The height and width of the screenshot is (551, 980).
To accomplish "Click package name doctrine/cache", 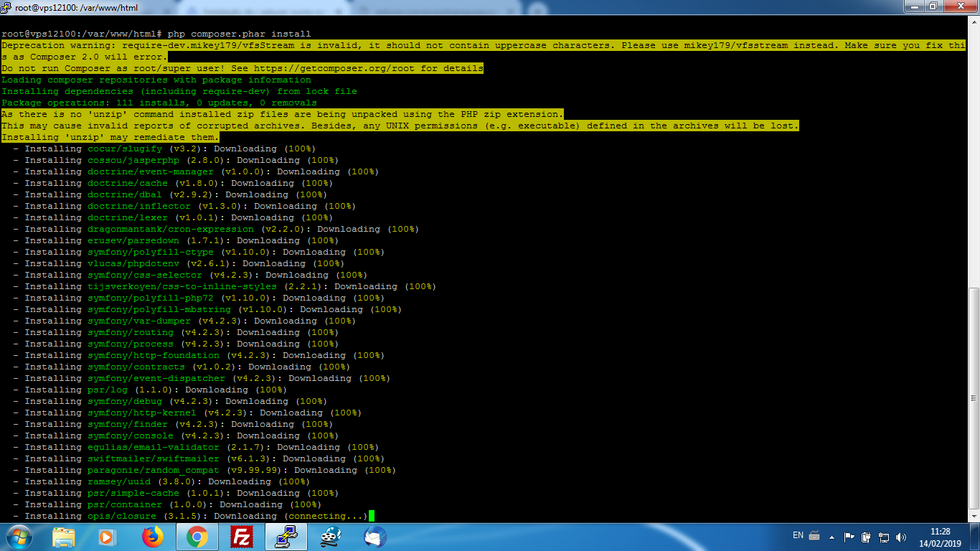I will pos(128,183).
